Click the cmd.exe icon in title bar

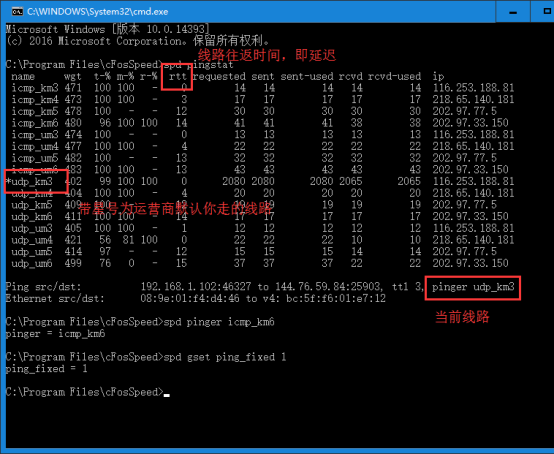click(x=17, y=11)
